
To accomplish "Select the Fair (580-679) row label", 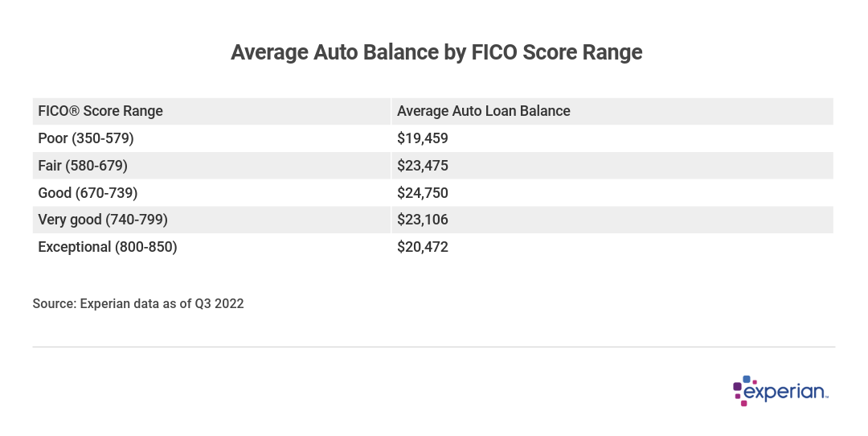I will click(x=83, y=166).
